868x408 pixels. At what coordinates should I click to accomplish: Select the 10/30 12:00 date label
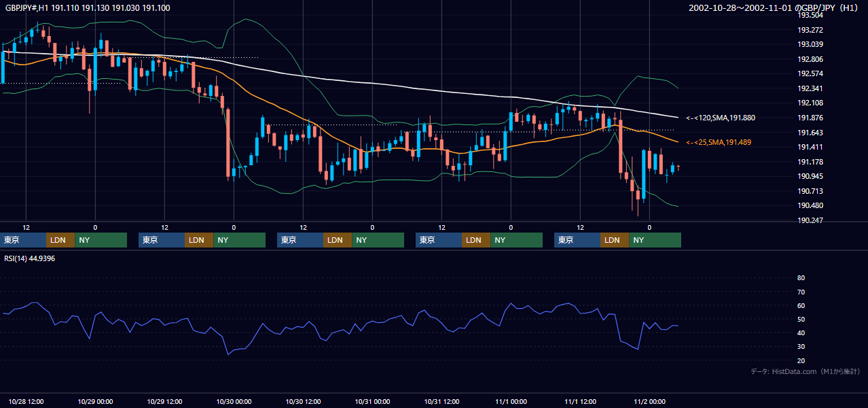tap(304, 401)
